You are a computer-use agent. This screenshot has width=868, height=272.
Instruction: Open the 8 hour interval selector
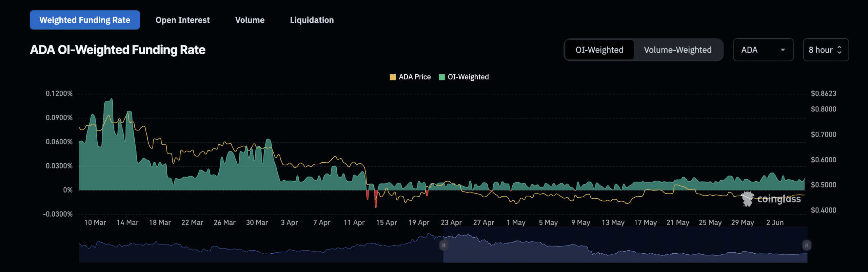tap(826, 50)
